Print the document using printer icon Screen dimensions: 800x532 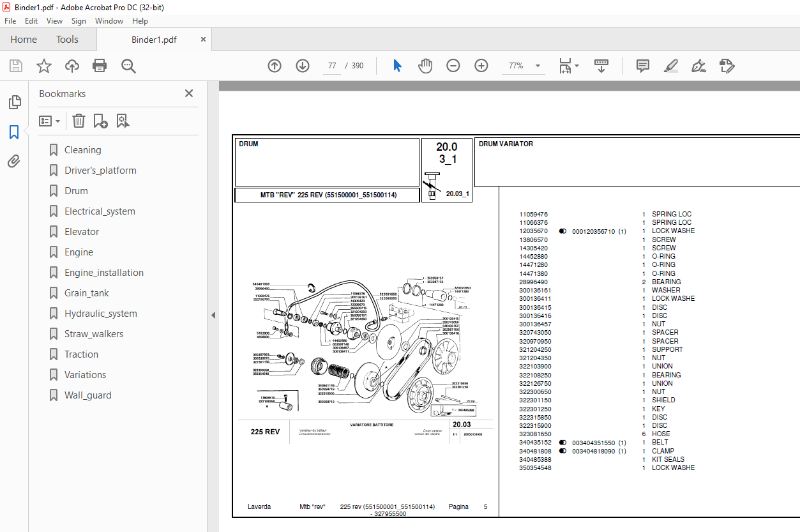click(100, 66)
